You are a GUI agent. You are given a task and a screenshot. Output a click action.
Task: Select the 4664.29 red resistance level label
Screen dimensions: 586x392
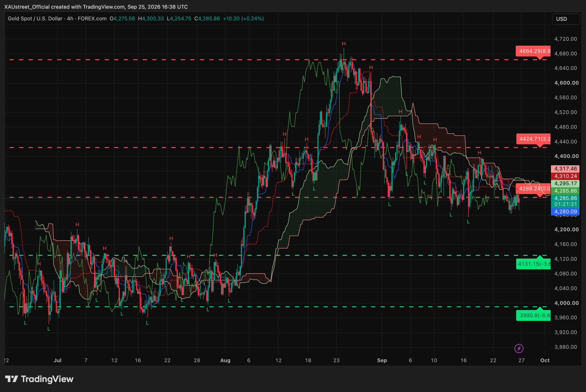(x=533, y=51)
